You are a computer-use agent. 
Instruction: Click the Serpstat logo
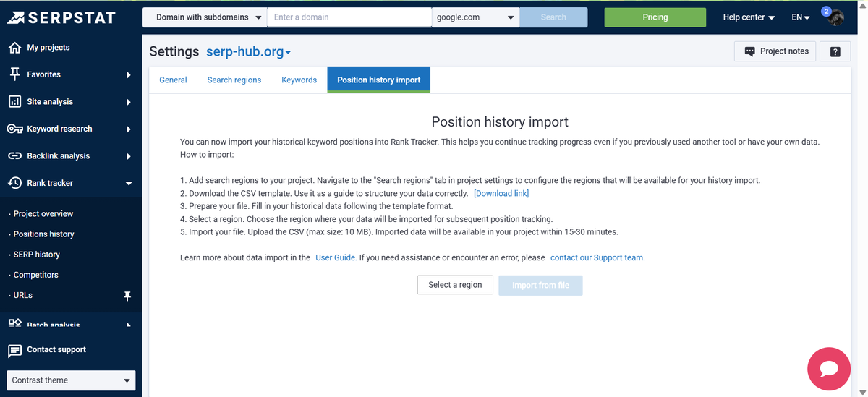point(61,17)
